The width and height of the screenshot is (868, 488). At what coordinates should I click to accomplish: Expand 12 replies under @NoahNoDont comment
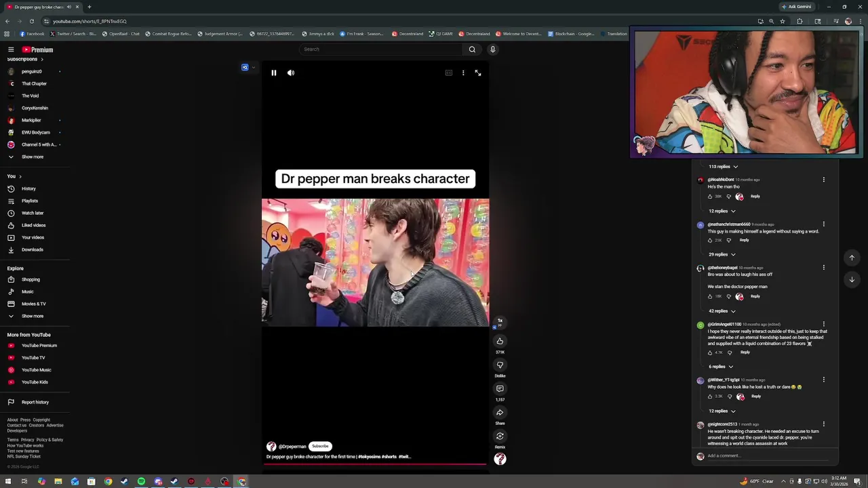[722, 211]
